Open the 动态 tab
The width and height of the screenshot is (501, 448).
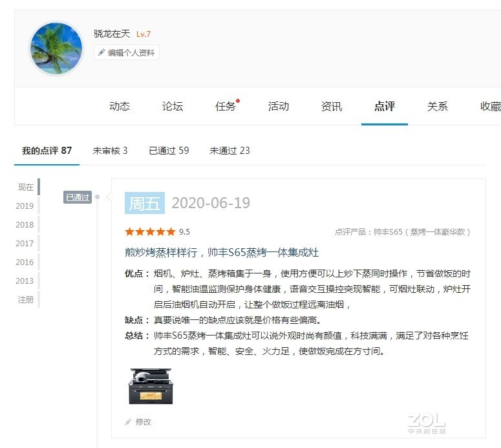click(120, 106)
